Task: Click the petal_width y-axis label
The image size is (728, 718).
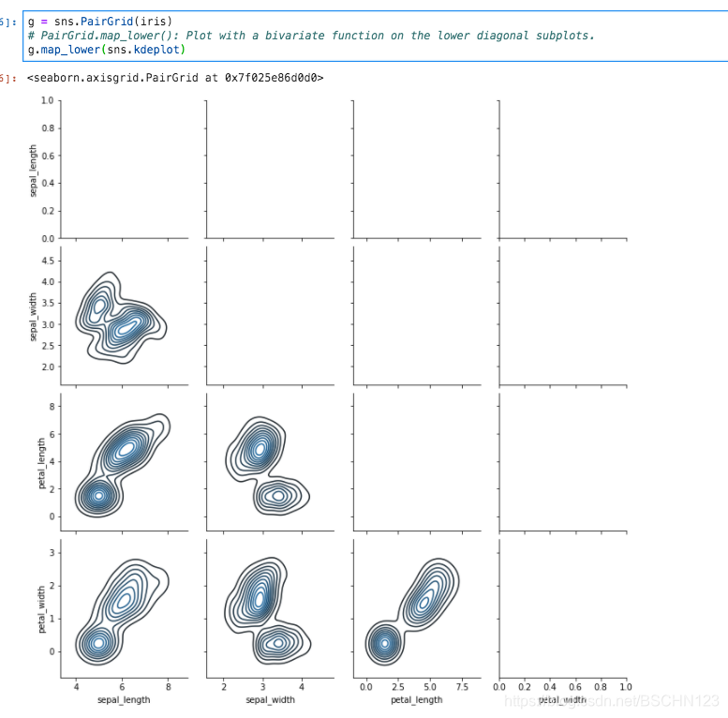Action: pos(41,609)
